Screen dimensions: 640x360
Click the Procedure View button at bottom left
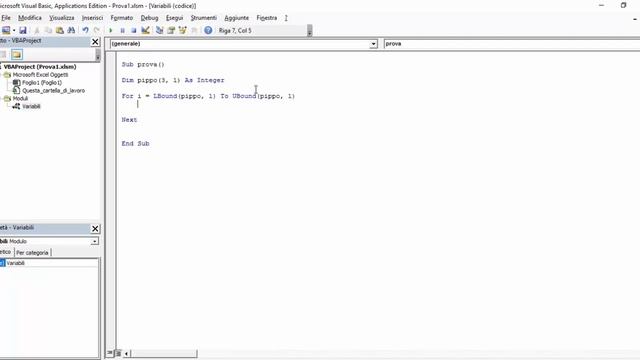(x=110, y=353)
